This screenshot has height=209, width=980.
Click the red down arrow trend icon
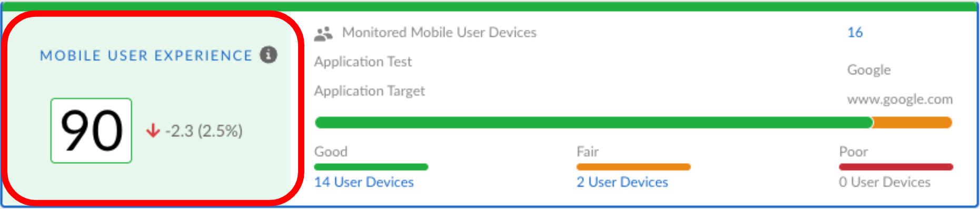point(153,130)
